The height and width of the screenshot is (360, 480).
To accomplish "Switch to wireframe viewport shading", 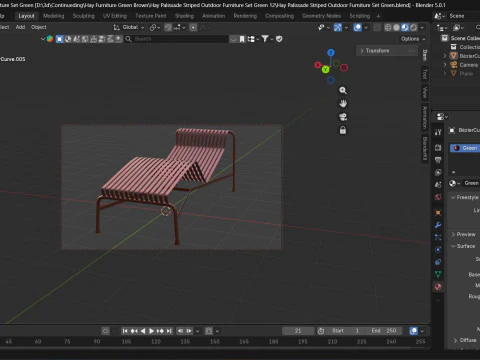I will (388, 28).
